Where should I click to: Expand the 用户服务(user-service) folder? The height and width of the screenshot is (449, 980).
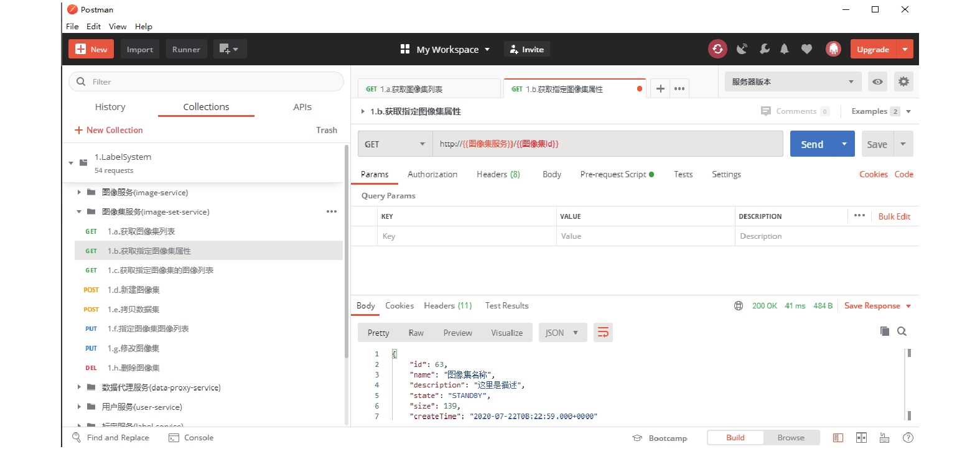[79, 407]
